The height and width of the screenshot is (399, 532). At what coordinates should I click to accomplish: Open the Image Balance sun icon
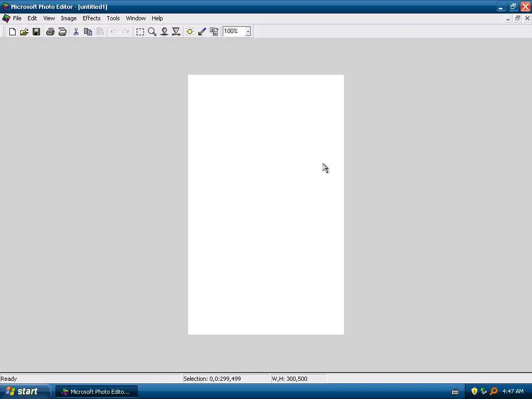(190, 32)
